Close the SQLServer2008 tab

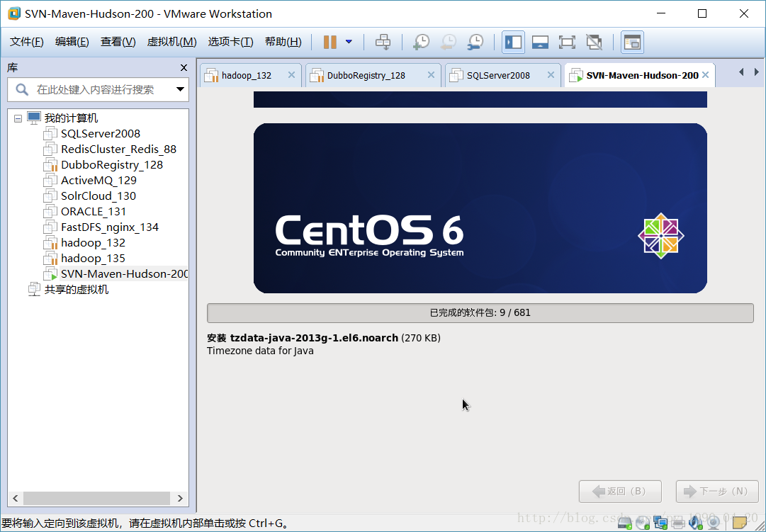pyautogui.click(x=551, y=75)
